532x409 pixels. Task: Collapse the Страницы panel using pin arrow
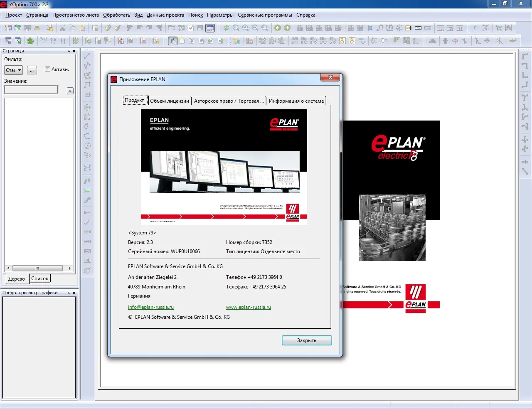[69, 51]
